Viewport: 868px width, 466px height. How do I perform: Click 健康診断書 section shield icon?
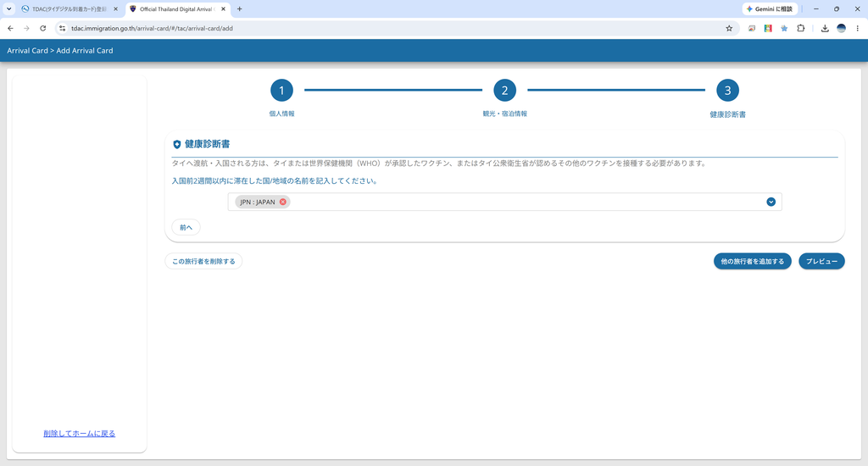tap(176, 144)
